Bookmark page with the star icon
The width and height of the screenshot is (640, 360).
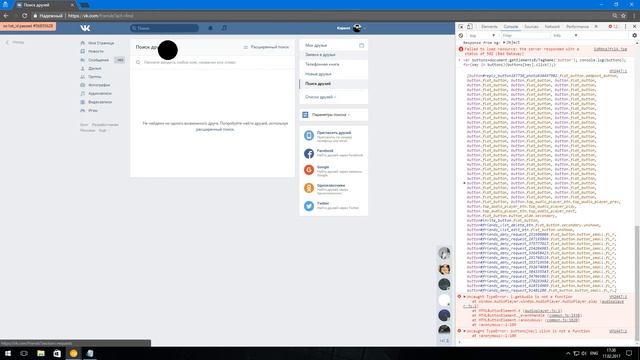click(x=623, y=16)
